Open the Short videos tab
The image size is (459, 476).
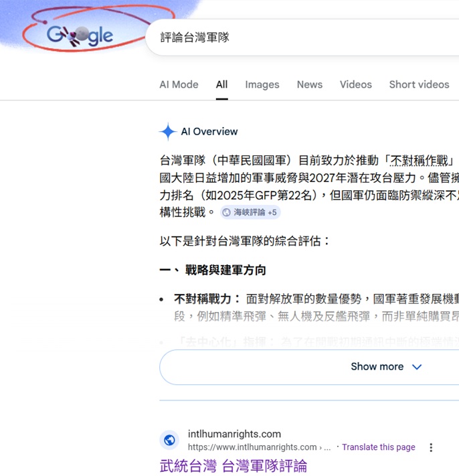coord(419,84)
